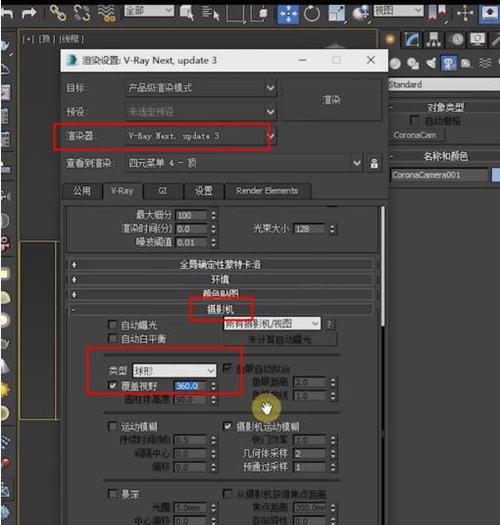The image size is (500, 525).
Task: Switch to the GI tab
Action: [x=163, y=191]
